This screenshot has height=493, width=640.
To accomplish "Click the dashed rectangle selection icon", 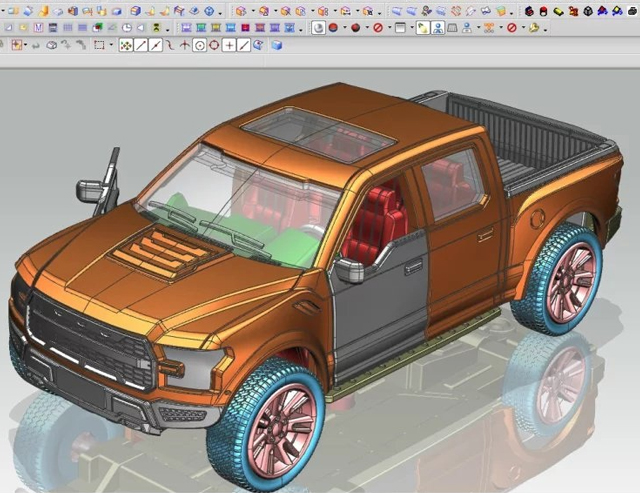I will pyautogui.click(x=99, y=45).
